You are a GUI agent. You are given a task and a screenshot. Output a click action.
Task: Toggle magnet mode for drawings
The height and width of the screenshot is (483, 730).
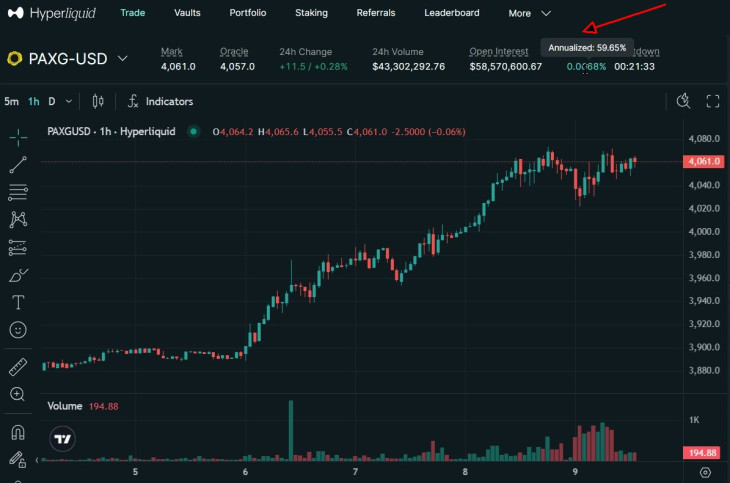tap(17, 433)
